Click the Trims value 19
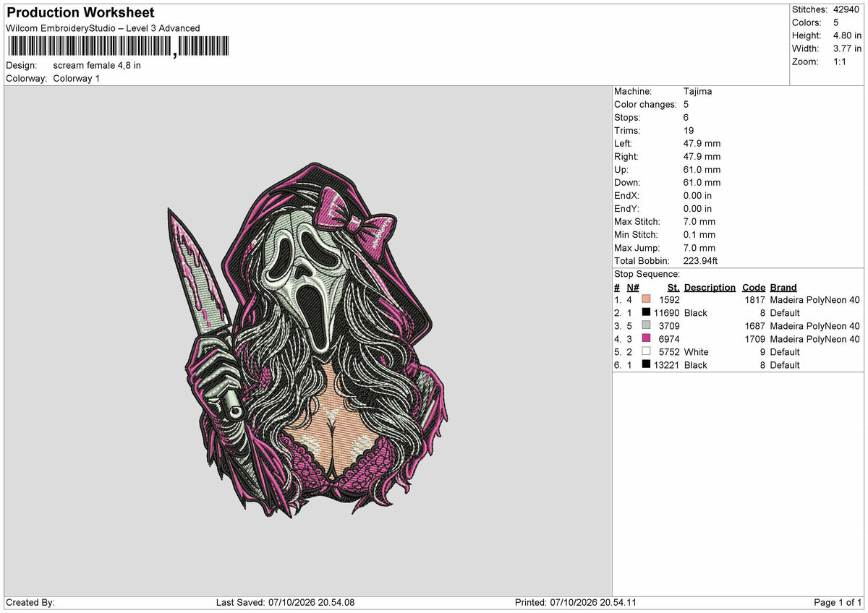The height and width of the screenshot is (613, 868). (x=689, y=130)
